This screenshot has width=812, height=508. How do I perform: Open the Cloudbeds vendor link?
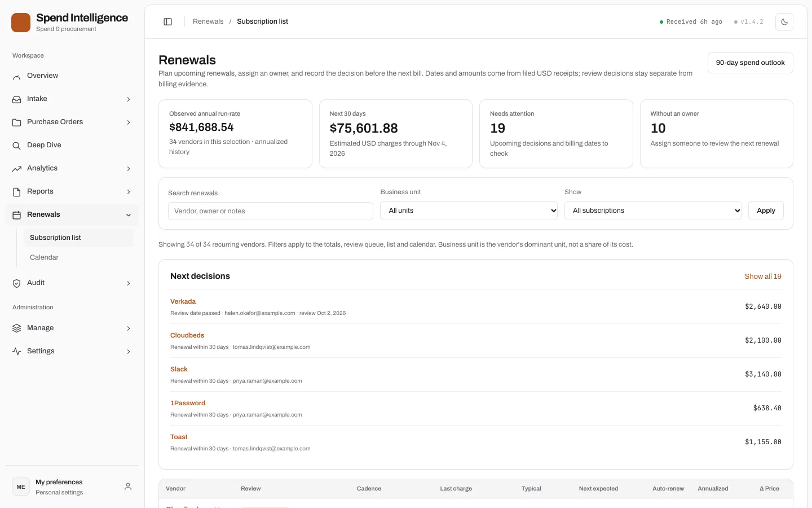tap(187, 335)
